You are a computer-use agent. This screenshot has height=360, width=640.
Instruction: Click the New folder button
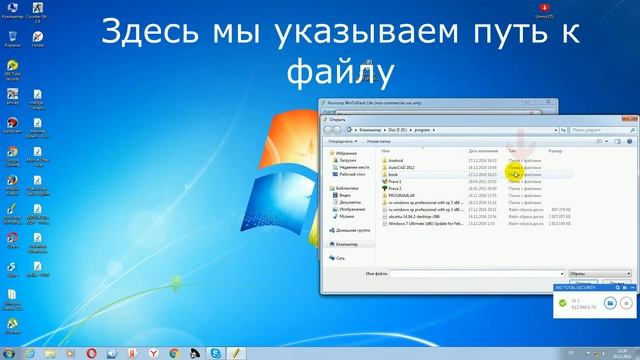pyautogui.click(x=378, y=141)
